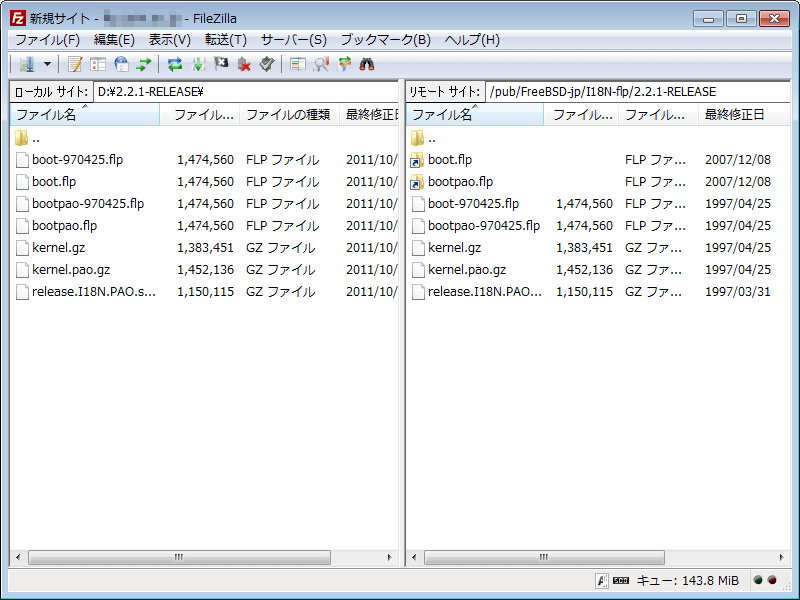Sort remote list by 最終修正日 column
Screen dimensions: 800x600
[744, 114]
